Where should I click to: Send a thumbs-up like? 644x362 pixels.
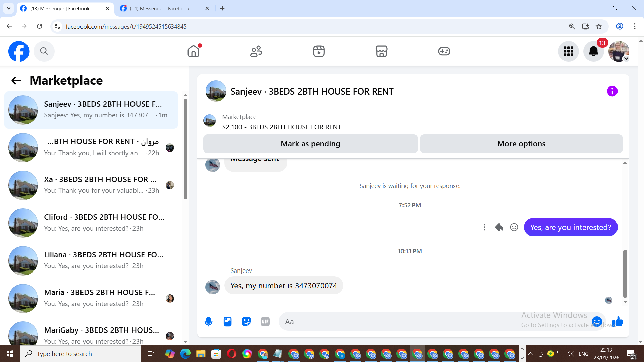click(x=618, y=322)
